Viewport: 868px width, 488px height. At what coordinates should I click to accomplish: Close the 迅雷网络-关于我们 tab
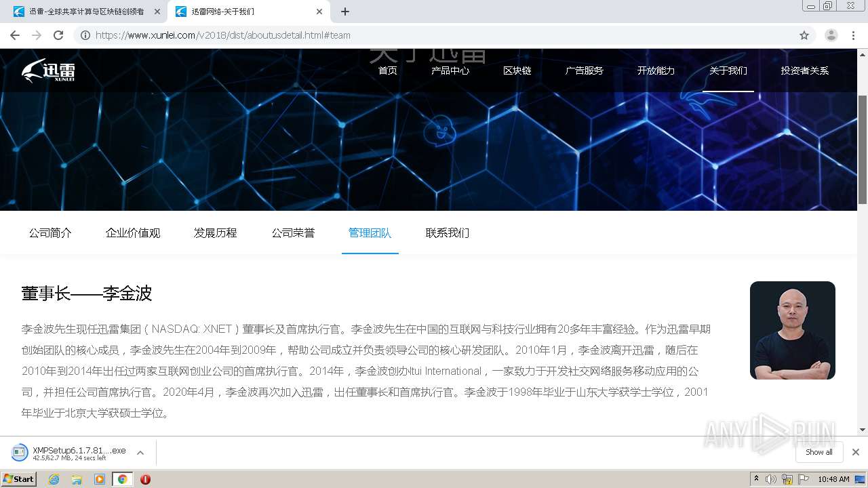point(319,12)
